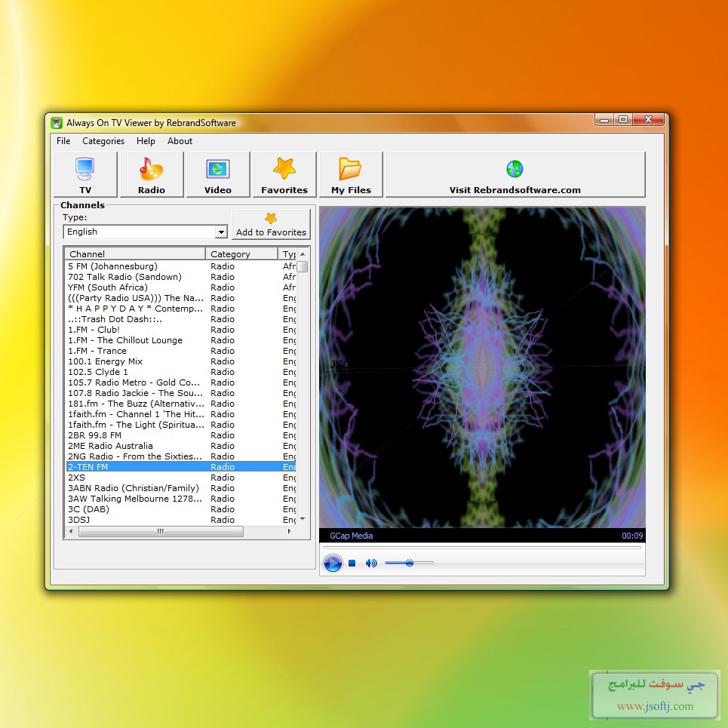Screen dimensions: 728x728
Task: Open the Help menu
Action: point(146,141)
